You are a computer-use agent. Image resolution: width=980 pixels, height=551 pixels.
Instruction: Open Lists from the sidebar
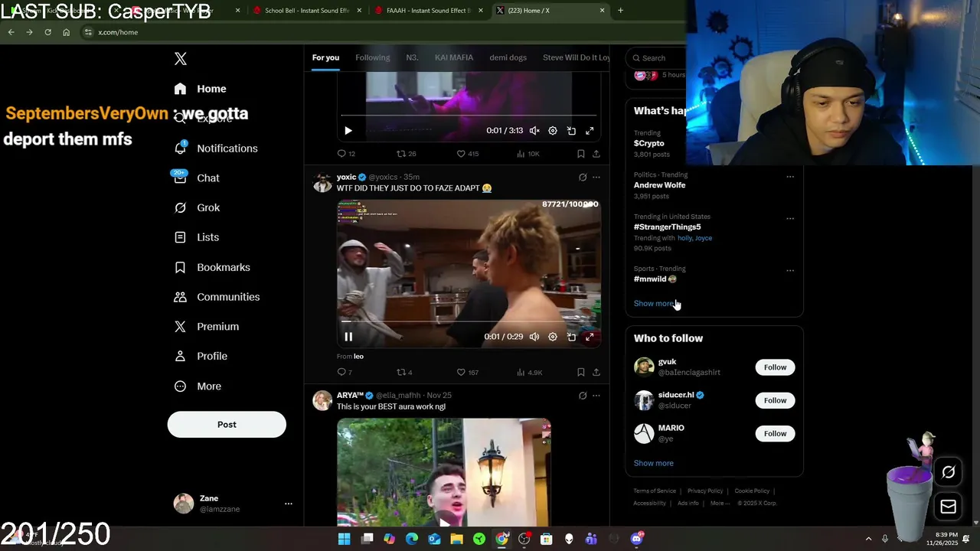[196, 237]
